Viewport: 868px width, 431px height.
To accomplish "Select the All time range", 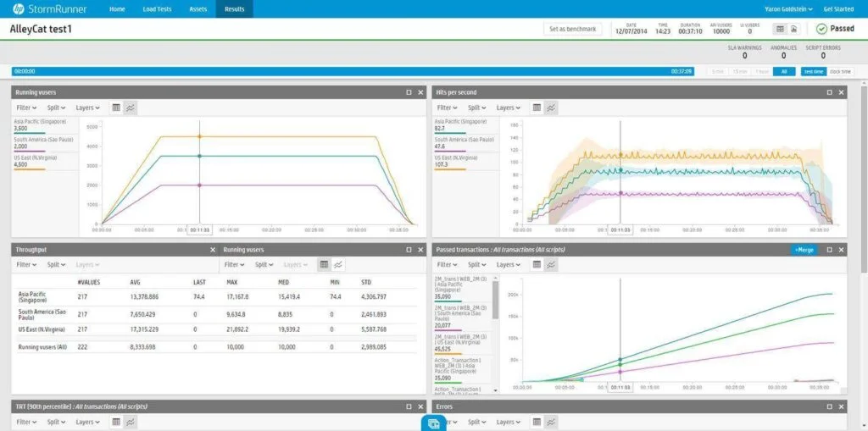I will [x=784, y=71].
